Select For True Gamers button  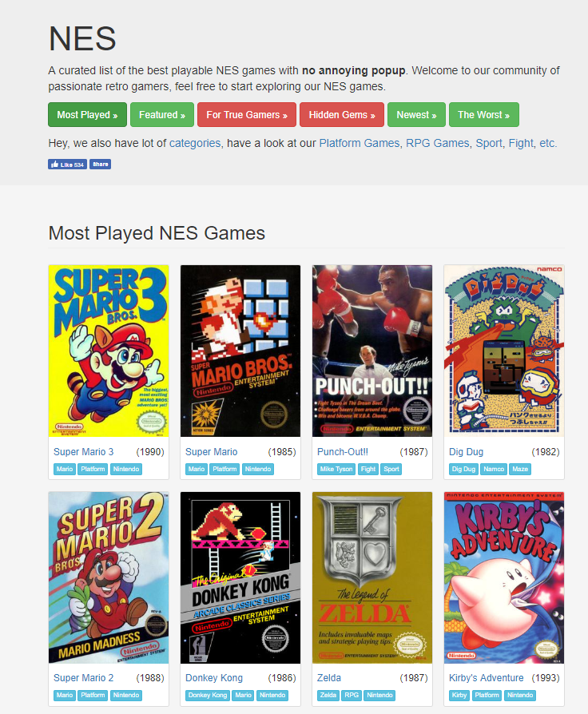(x=247, y=115)
